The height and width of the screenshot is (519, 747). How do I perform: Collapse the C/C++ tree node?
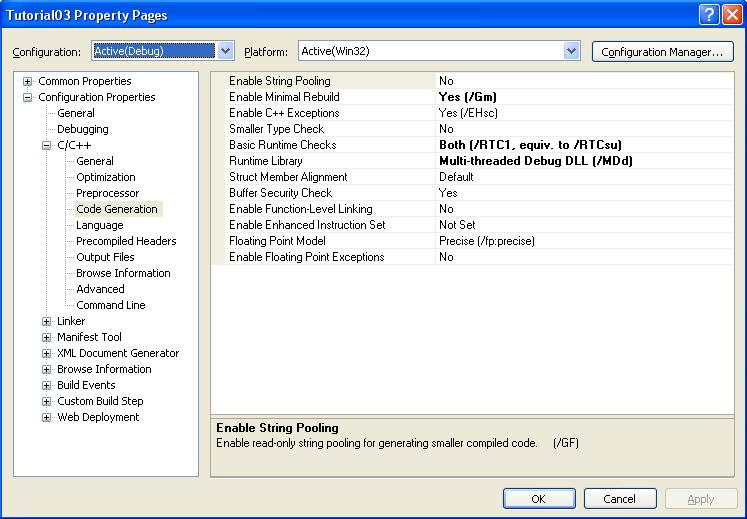pos(46,146)
